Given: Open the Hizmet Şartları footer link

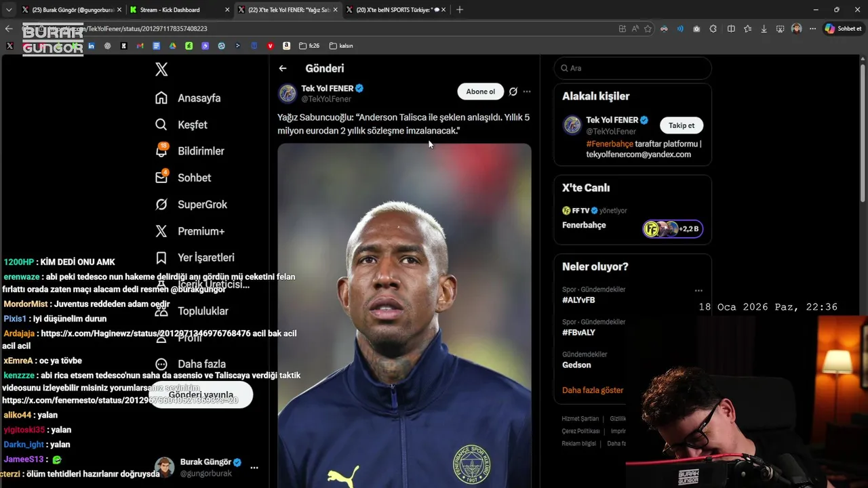Looking at the screenshot, I should click(580, 419).
